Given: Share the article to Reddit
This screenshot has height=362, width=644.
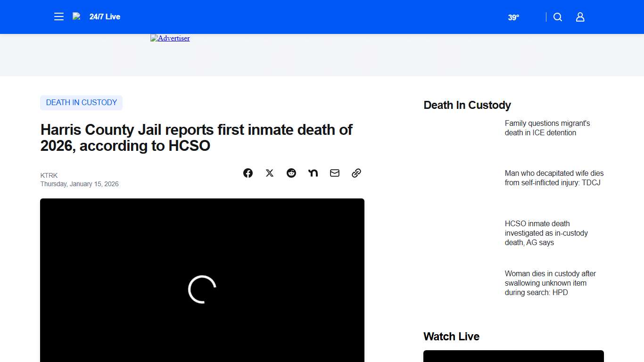Looking at the screenshot, I should tap(291, 173).
